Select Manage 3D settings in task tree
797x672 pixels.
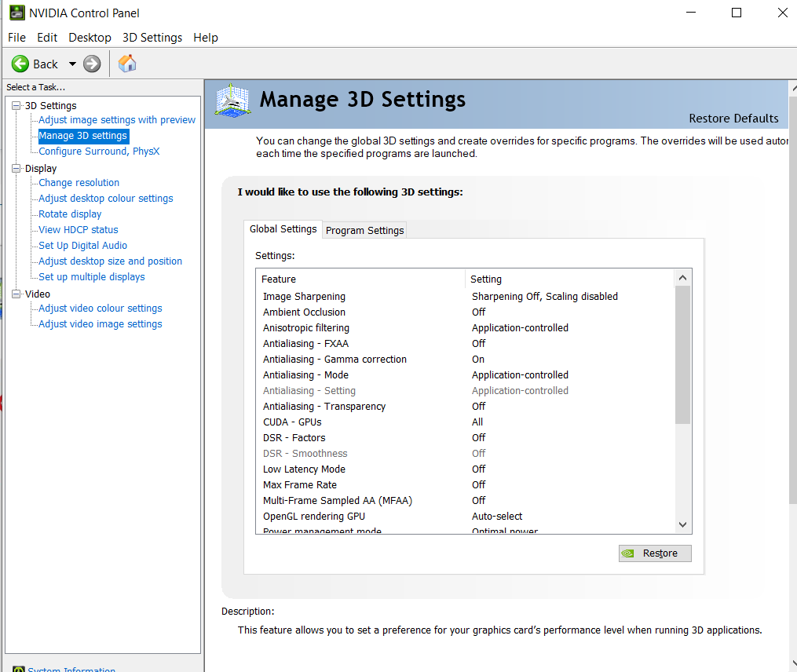83,136
